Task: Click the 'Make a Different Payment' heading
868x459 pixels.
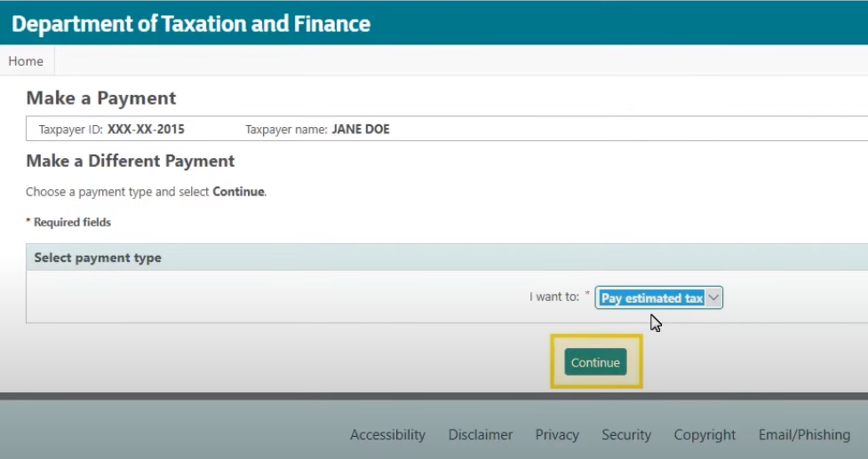Action: [x=131, y=161]
